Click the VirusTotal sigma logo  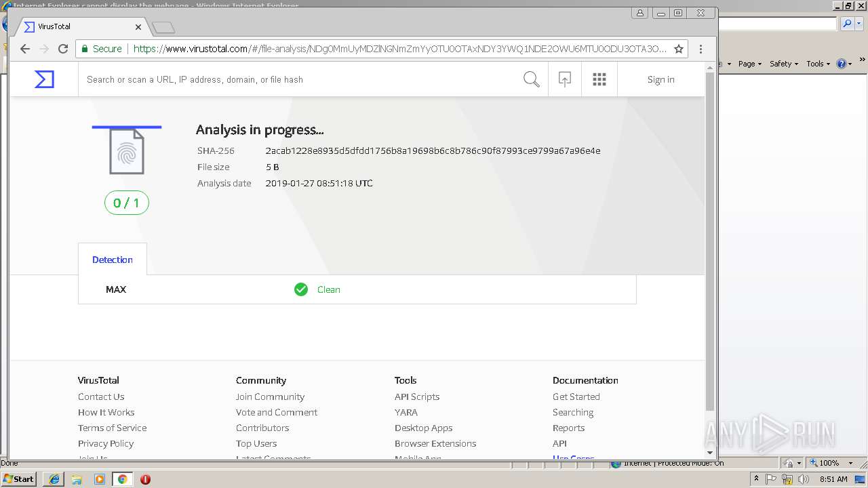[44, 79]
